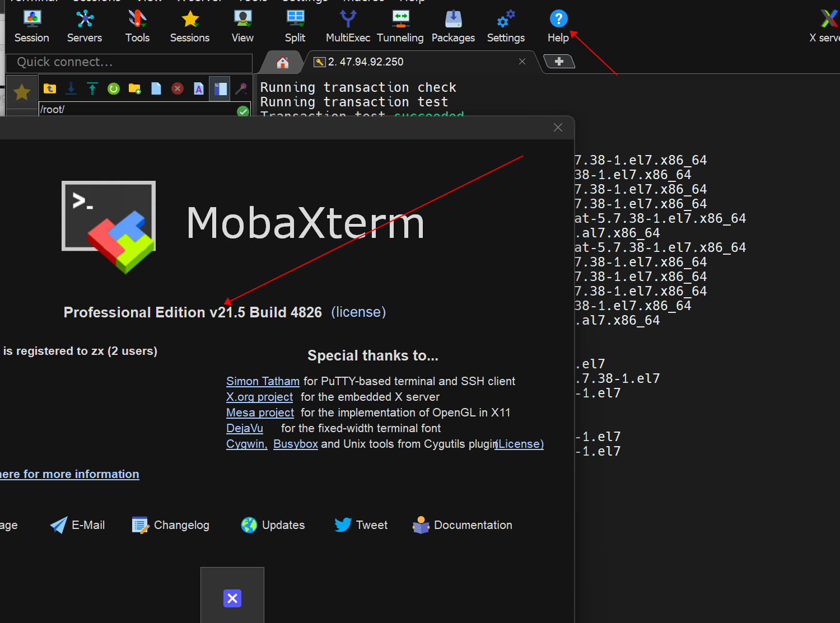Click the magic wand icon in file browser

point(241,88)
